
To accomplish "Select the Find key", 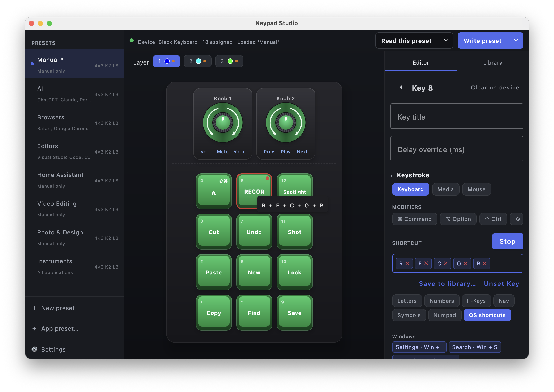I will pos(254,313).
